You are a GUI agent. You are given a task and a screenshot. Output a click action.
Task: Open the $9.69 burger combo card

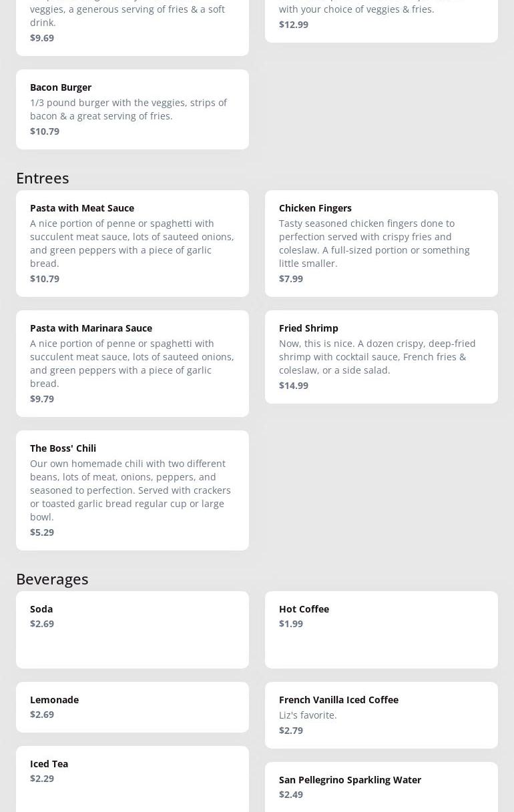click(132, 27)
